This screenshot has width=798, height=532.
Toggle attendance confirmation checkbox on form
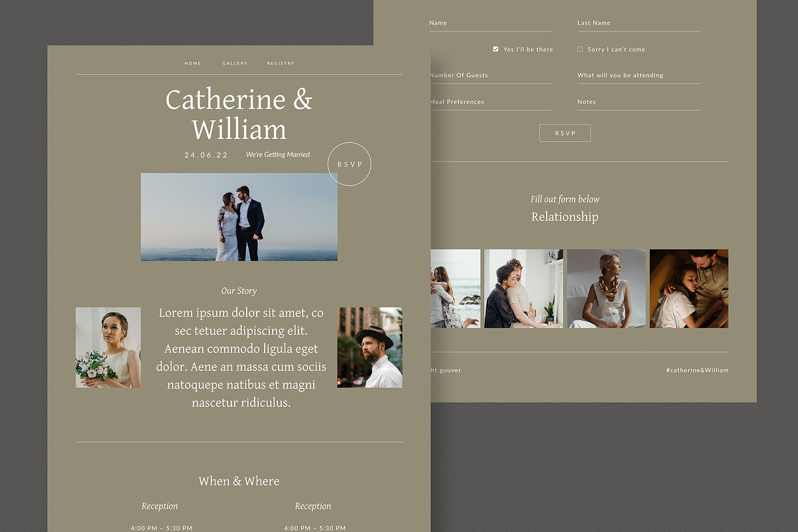tap(495, 49)
